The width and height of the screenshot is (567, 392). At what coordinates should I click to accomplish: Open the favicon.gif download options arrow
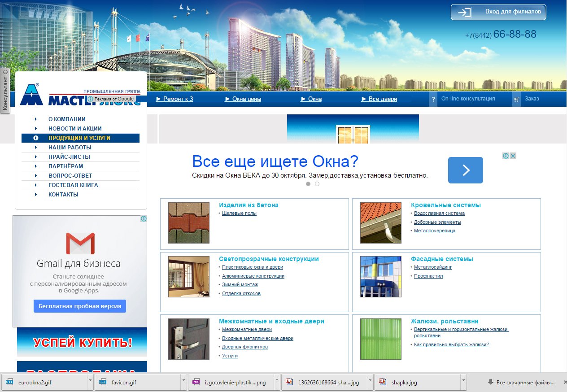pos(183,383)
